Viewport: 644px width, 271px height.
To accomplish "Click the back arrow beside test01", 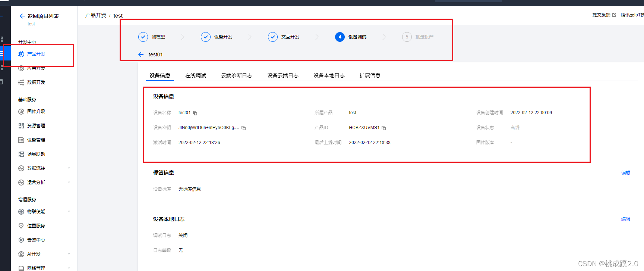I will click(141, 54).
